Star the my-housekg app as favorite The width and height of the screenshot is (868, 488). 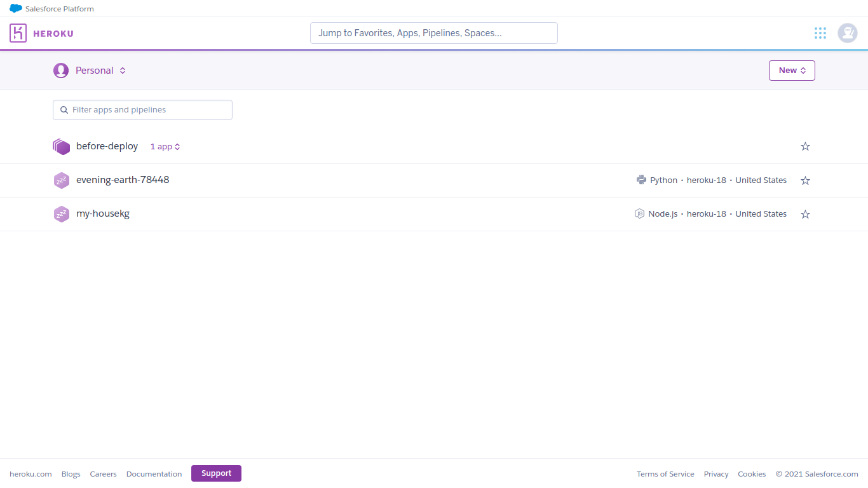805,214
